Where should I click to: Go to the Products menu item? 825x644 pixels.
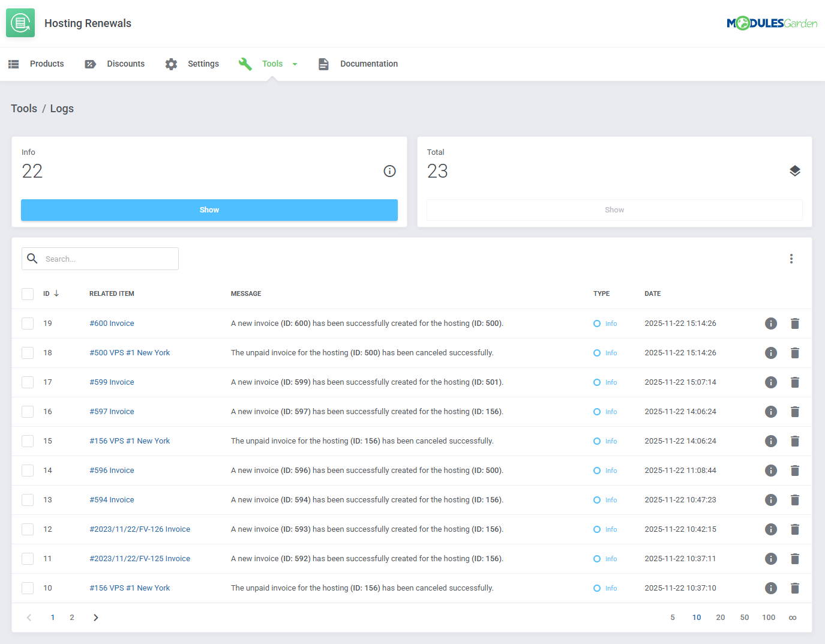[x=46, y=64]
